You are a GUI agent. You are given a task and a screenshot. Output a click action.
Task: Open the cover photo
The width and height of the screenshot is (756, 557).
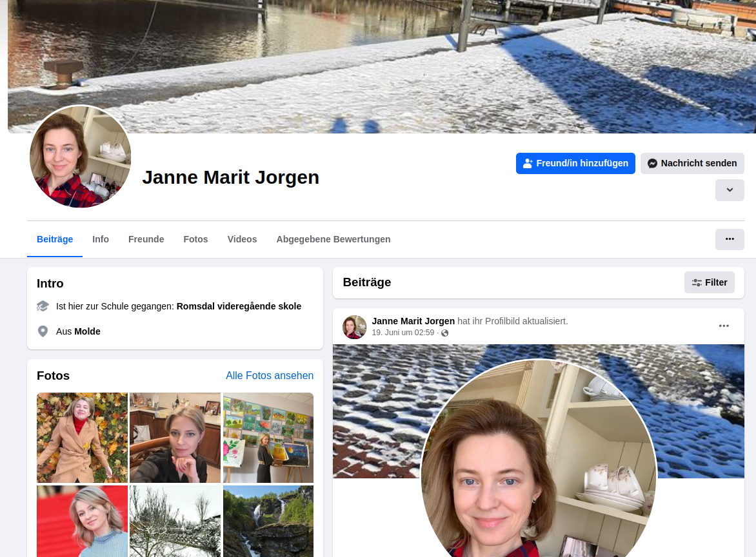click(381, 66)
